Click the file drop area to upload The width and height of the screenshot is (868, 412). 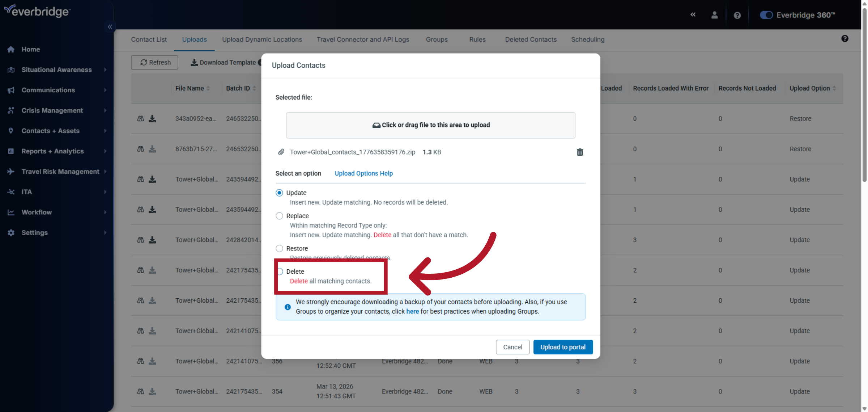430,125
